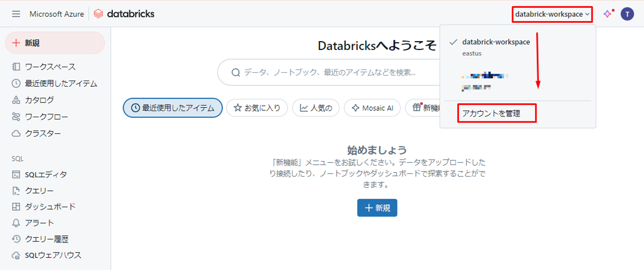This screenshot has height=270, width=644.
Task: Select the blurred second workspace entry
Action: [x=485, y=81]
